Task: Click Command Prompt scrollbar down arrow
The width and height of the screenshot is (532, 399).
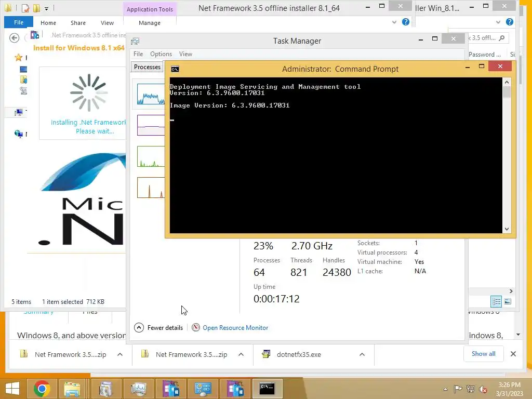Action: (x=507, y=229)
